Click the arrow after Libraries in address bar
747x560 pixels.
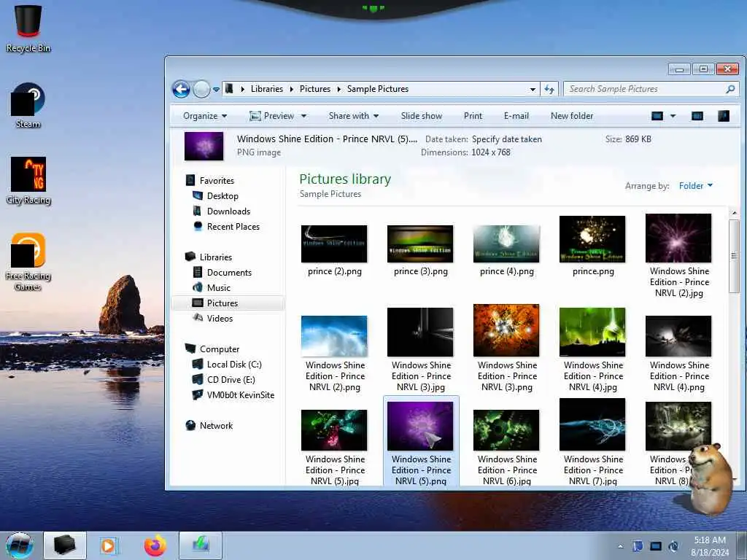291,89
